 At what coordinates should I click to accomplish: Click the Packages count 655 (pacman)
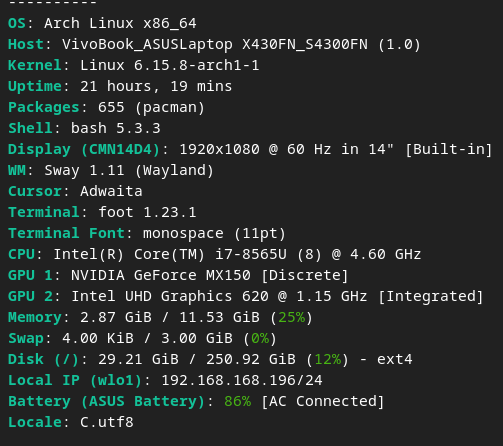[x=151, y=108]
